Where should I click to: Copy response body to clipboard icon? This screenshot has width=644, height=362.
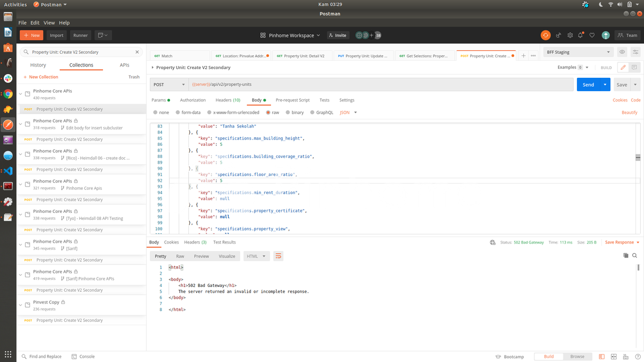click(x=626, y=256)
